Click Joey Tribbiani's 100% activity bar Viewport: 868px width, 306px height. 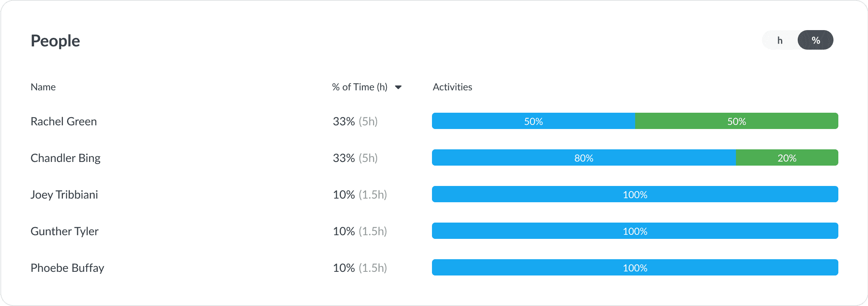tap(635, 195)
